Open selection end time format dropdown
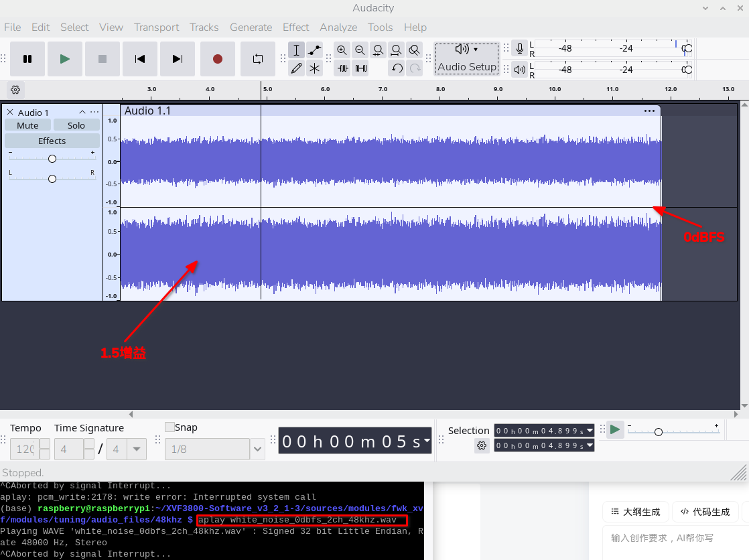This screenshot has width=749, height=560. point(590,445)
